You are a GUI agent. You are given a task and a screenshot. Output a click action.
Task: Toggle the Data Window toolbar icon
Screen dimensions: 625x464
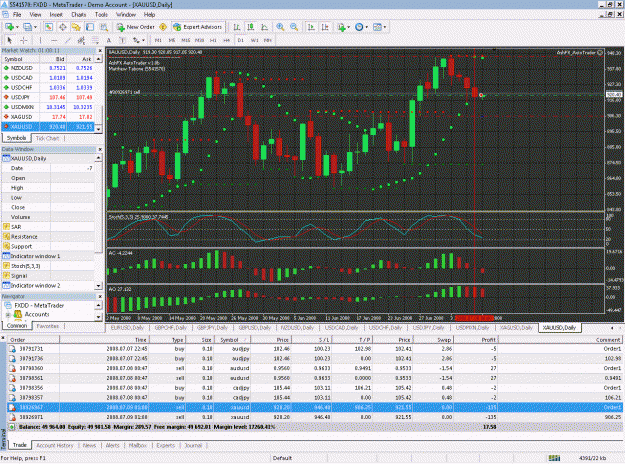[x=63, y=27]
